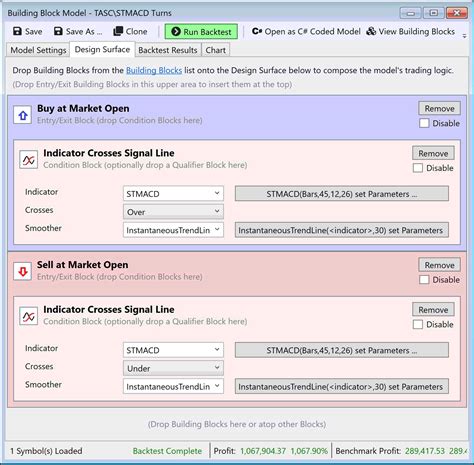Click the crossover icon in Sell condition block
Viewport: 474px width, 465px height.
(29, 316)
